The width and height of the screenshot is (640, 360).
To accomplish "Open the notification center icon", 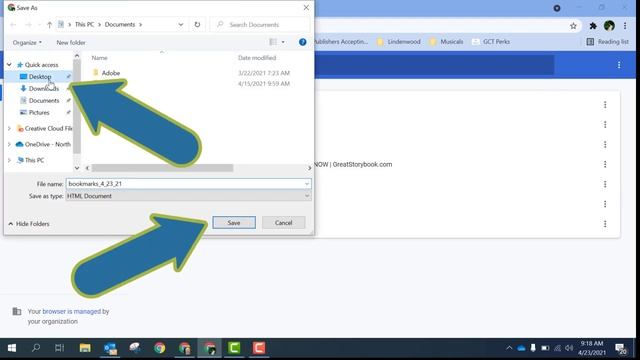I will pos(621,349).
